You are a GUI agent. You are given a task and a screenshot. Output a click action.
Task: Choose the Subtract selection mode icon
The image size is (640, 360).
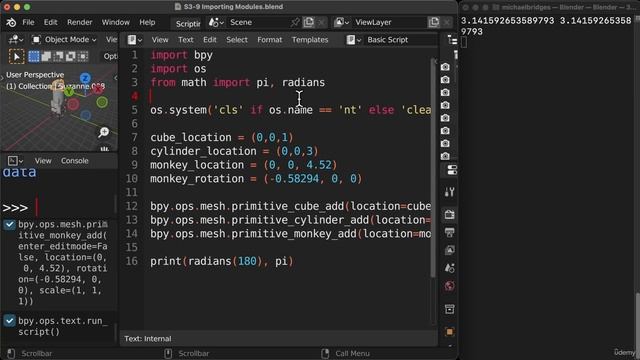click(58, 56)
